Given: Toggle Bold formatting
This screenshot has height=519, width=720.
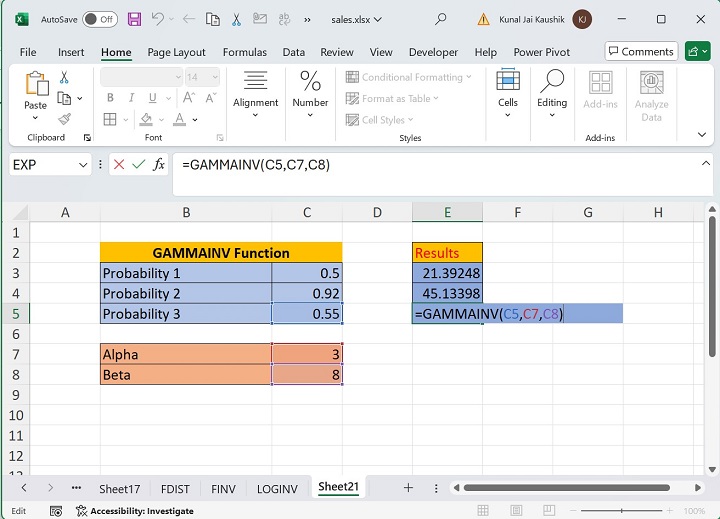Looking at the screenshot, I should point(110,98).
